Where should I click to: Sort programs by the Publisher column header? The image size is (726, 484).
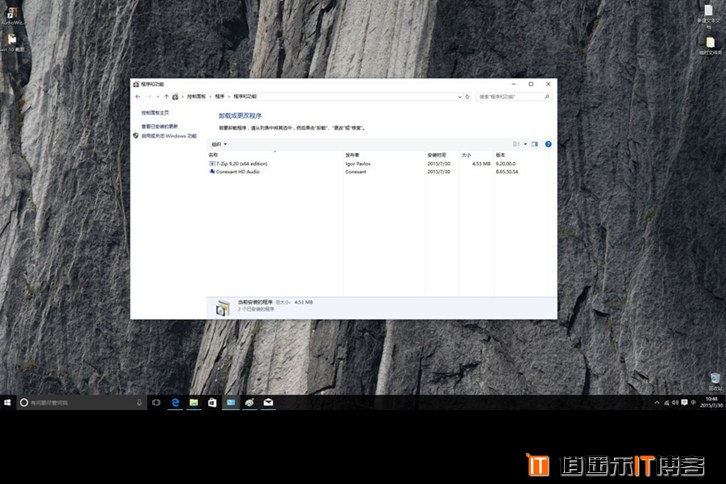coord(352,155)
